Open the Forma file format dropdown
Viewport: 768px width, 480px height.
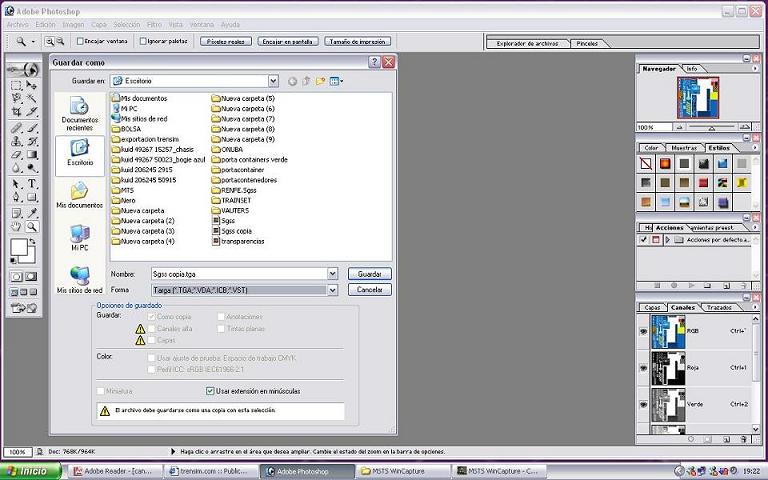(x=332, y=290)
